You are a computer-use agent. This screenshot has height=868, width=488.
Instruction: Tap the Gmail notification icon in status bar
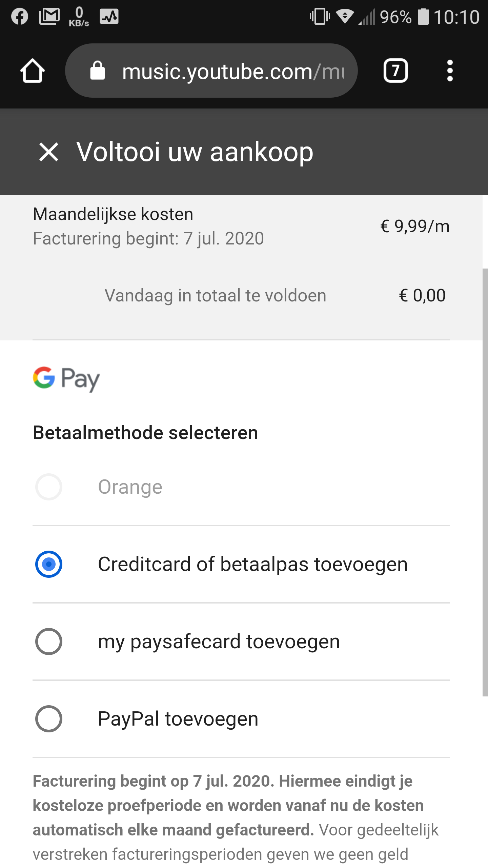click(49, 16)
